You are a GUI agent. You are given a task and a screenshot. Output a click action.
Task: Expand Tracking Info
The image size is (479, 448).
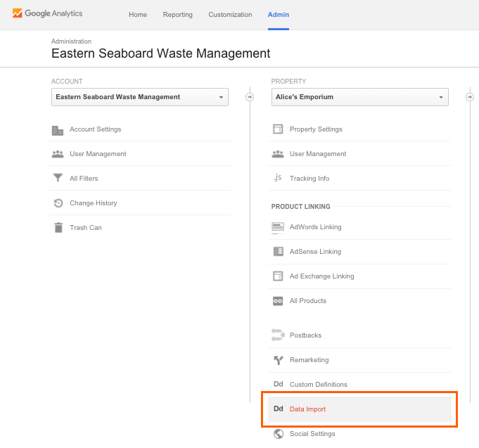click(309, 179)
